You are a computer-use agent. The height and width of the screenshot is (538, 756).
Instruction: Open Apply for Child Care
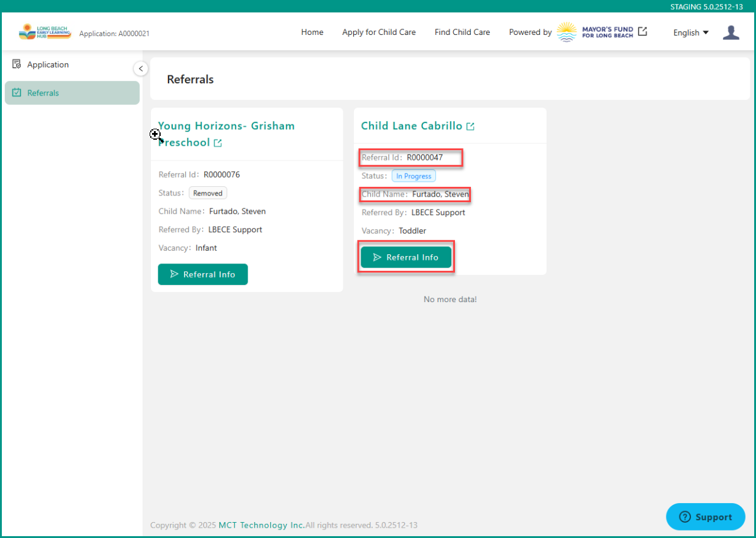[379, 32]
